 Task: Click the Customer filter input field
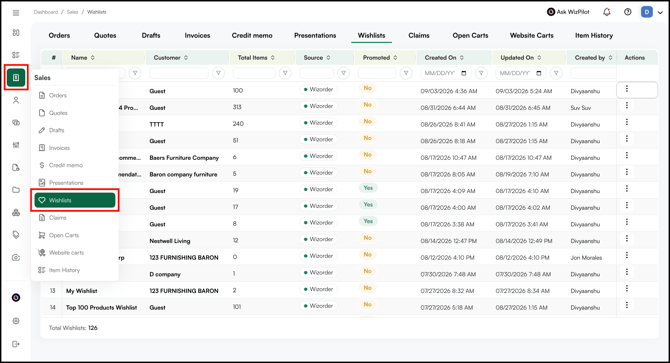click(179, 73)
